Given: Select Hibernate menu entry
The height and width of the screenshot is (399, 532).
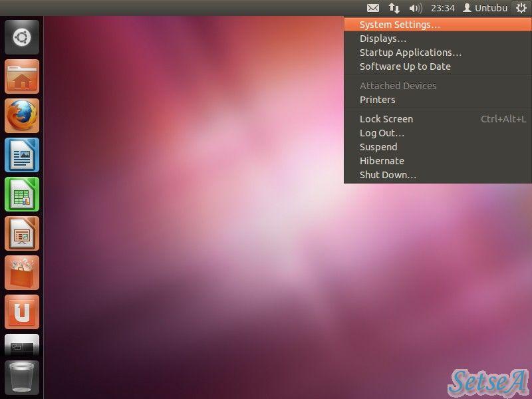Looking at the screenshot, I should (x=438, y=161).
